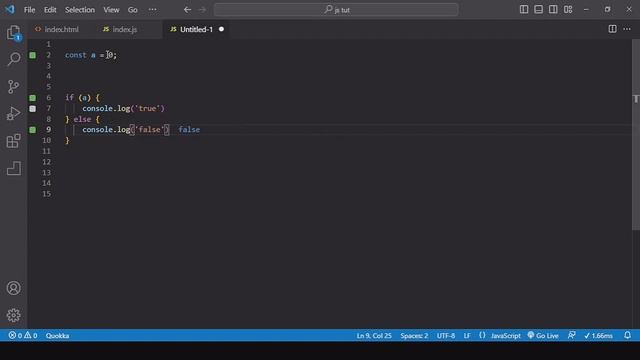Open the hidden menus ellipsis after Go
The height and width of the screenshot is (360, 640).
(x=152, y=9)
